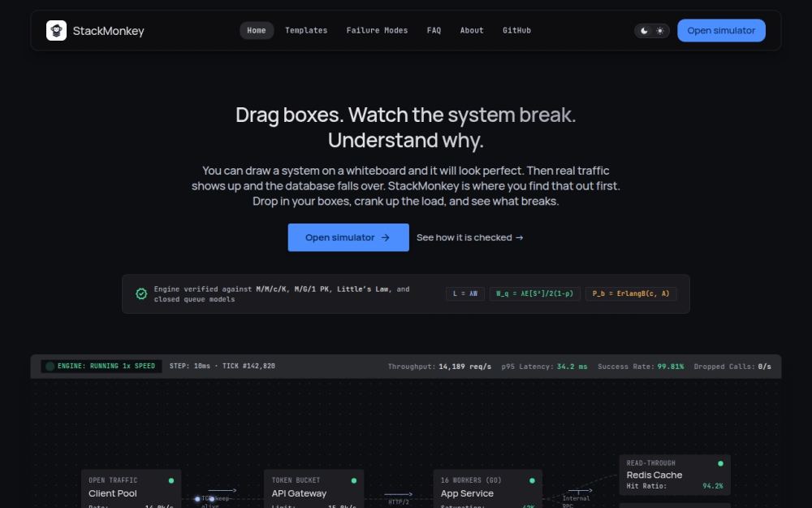The height and width of the screenshot is (508, 812).
Task: Click the TCP keep-alive connection arrow
Action: (222, 490)
